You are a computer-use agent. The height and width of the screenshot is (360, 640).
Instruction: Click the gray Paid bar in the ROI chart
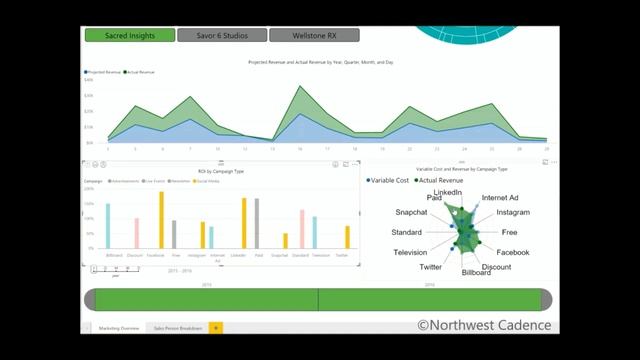click(x=257, y=224)
